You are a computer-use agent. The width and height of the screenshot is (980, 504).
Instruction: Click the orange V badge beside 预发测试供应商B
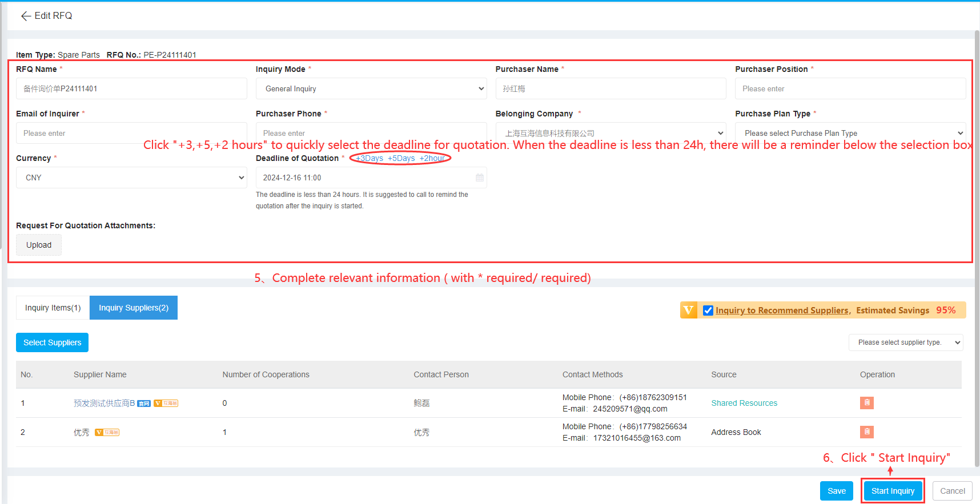pyautogui.click(x=166, y=404)
